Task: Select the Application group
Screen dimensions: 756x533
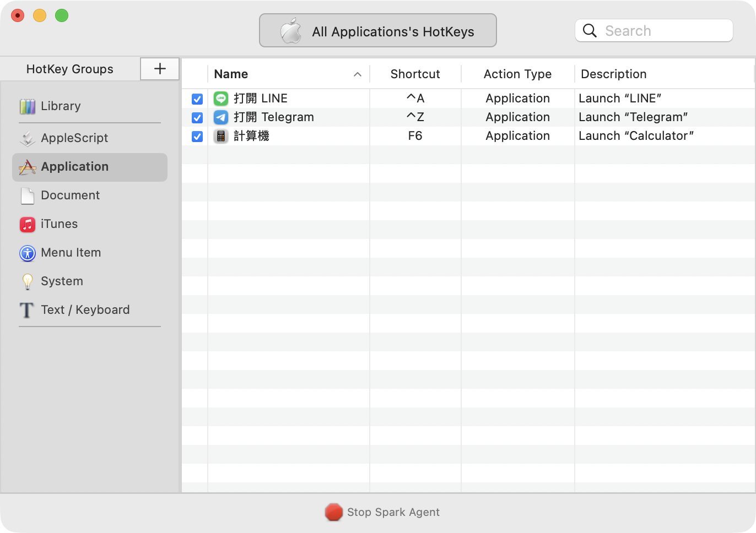Action: click(x=90, y=167)
